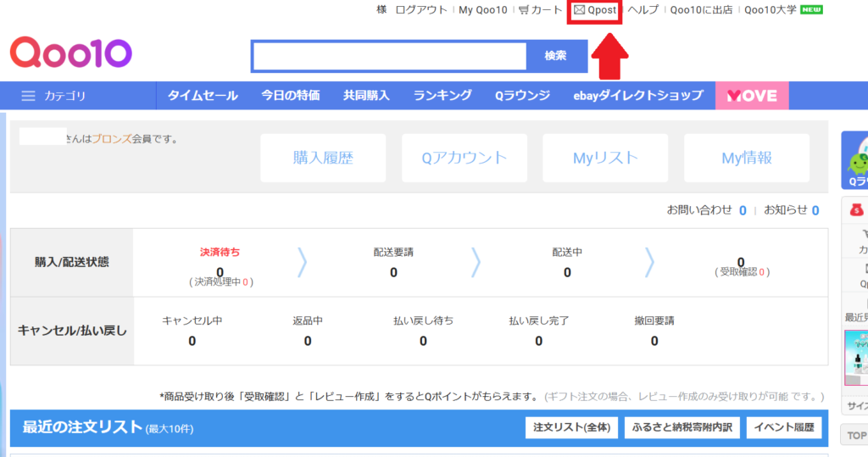Click the TOP scroll button

click(854, 436)
